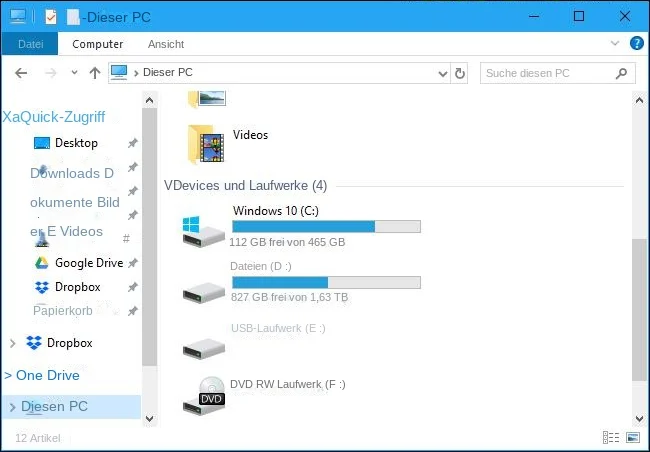Collapse Devices und Laufwerke group header
Viewport: 650px width, 452px height.
[x=245, y=185]
